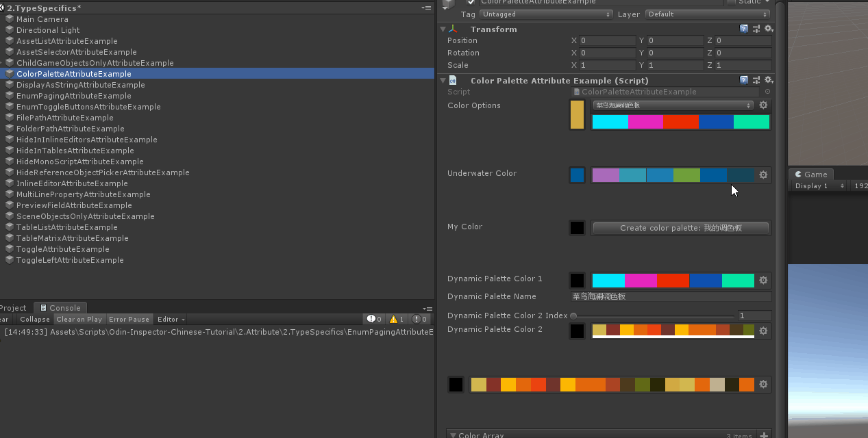The image size is (868, 438).
Task: Open Color Options palette name dropdown
Action: click(673, 105)
